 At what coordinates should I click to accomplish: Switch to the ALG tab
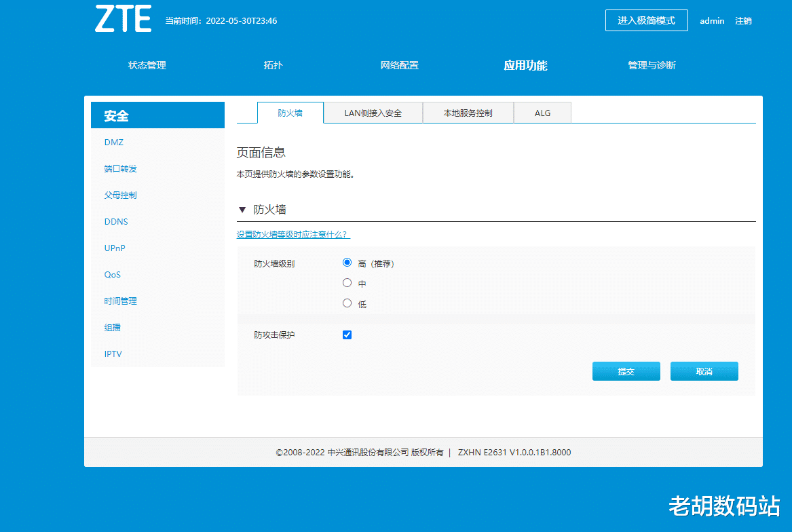(542, 113)
